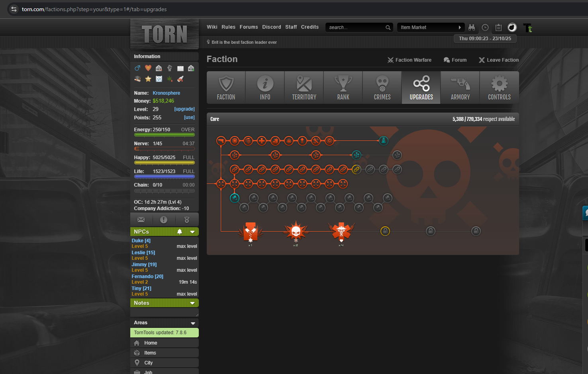Screen dimensions: 588x374
Task: Click the points [use] link
Action: click(x=189, y=117)
